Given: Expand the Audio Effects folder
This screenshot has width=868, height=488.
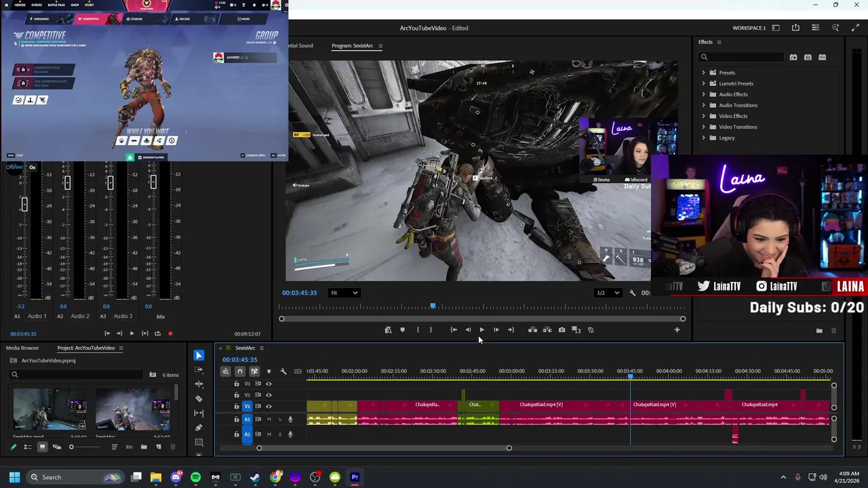Looking at the screenshot, I should pos(703,94).
